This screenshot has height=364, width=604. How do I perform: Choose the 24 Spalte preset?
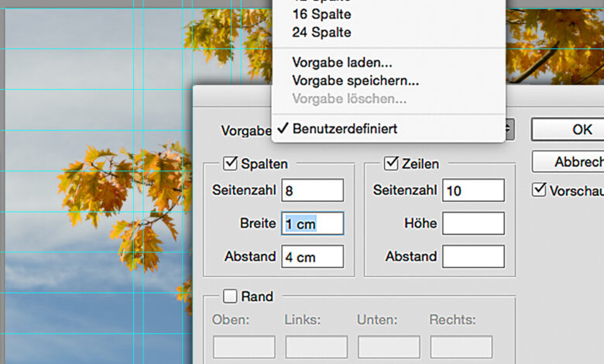(321, 33)
